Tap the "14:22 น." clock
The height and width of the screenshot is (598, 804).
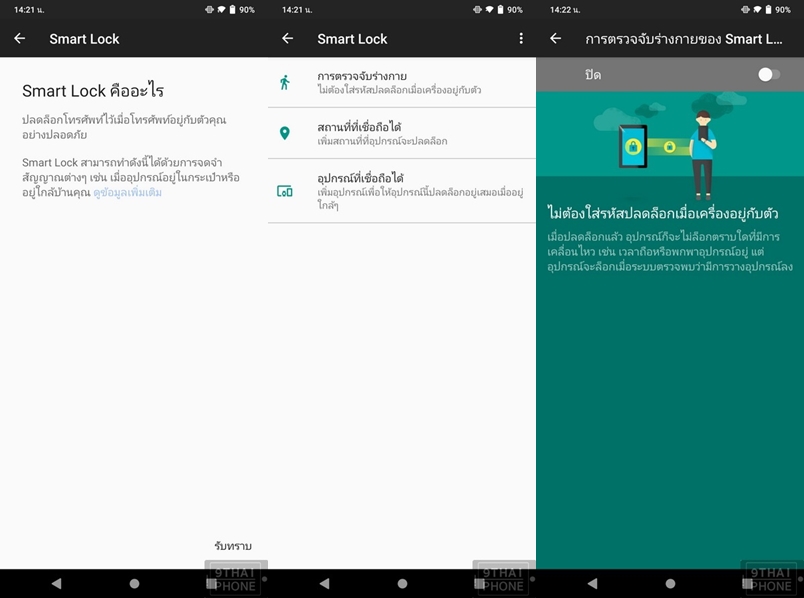point(565,10)
